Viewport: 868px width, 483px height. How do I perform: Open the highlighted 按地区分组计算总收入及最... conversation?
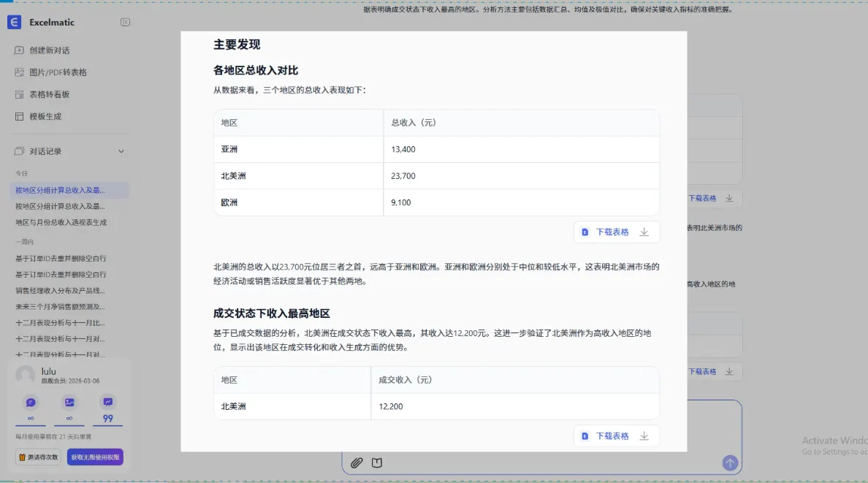69,190
